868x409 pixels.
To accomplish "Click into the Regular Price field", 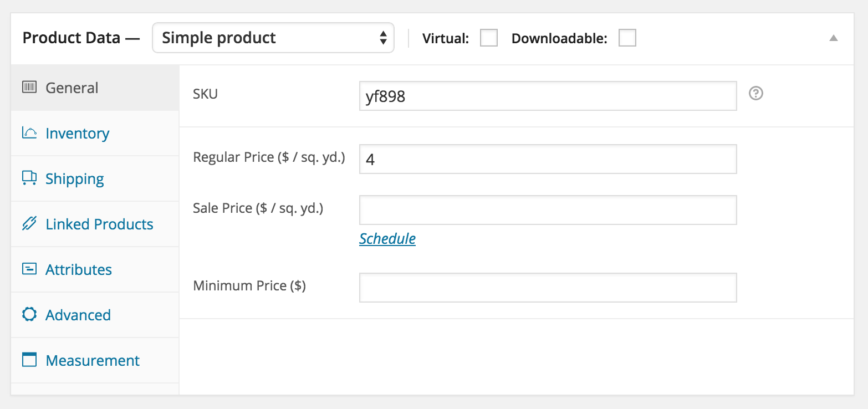I will point(548,160).
